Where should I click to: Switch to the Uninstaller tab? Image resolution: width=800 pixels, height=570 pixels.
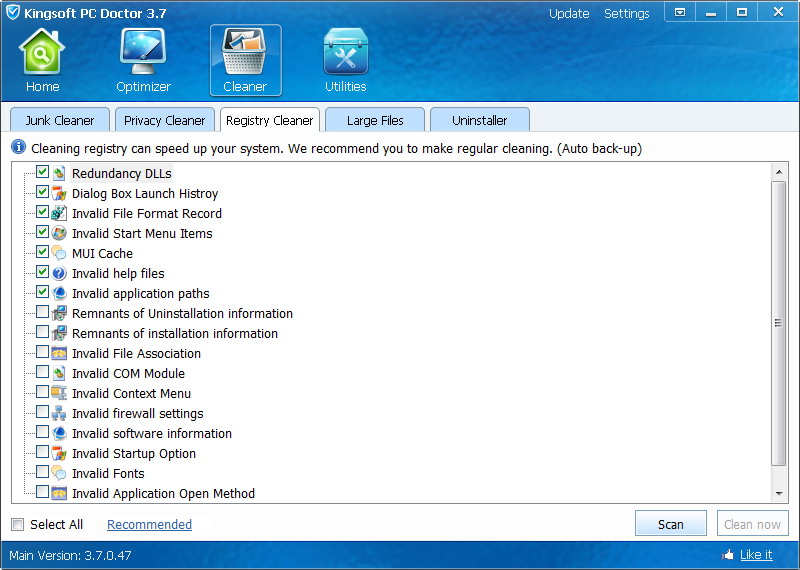pyautogui.click(x=480, y=120)
